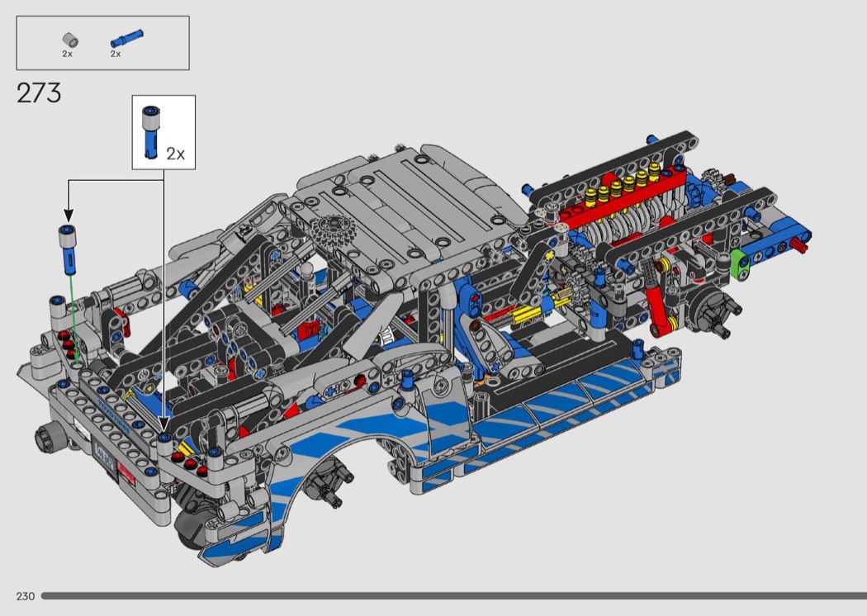
Task: Click the 2x quantity under the gray bushing
Action: pyautogui.click(x=68, y=54)
